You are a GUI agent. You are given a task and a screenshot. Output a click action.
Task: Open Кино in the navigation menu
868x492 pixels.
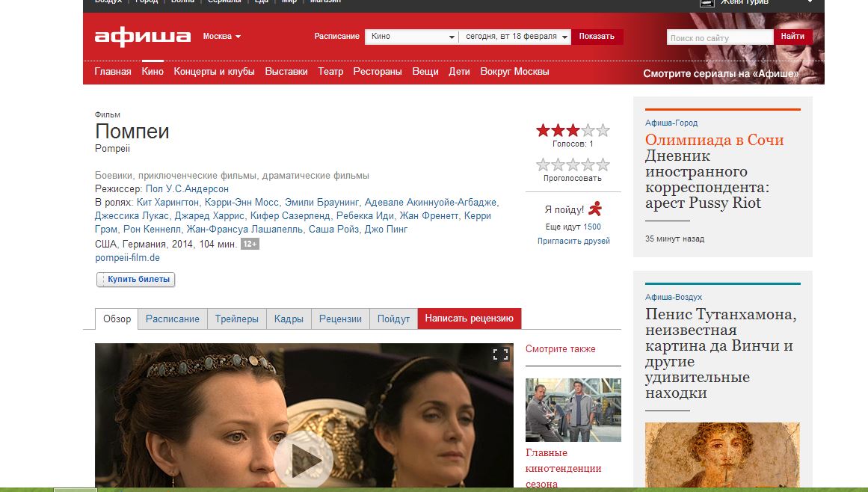click(x=153, y=71)
